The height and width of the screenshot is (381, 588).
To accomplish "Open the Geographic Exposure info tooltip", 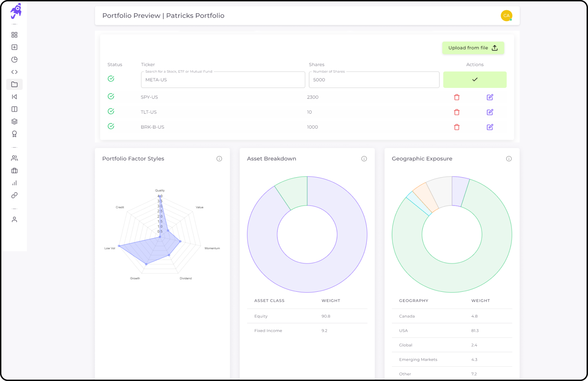I will click(509, 159).
